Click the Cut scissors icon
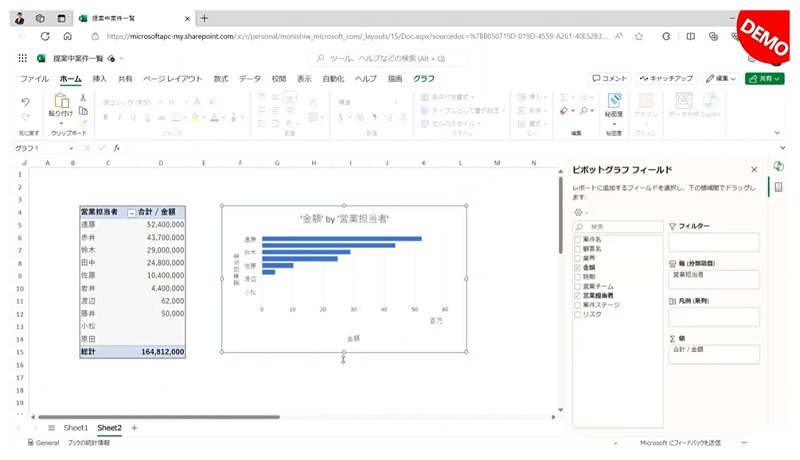This screenshot has height=460, width=800. coord(83,98)
